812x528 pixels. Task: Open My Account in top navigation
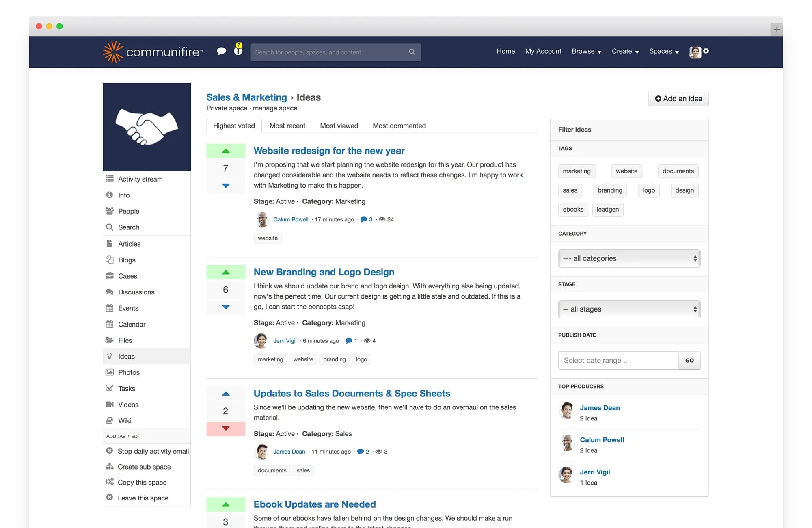(543, 51)
